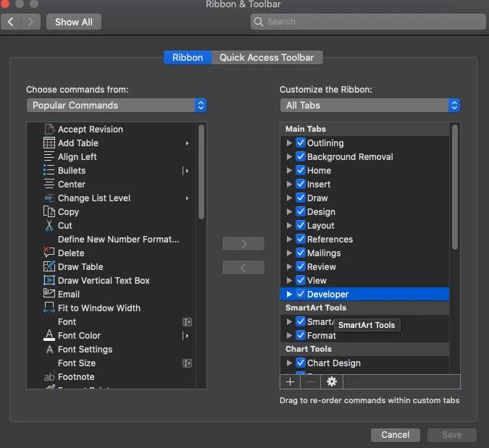Expand the Layout tab disclosure triangle

(x=289, y=225)
